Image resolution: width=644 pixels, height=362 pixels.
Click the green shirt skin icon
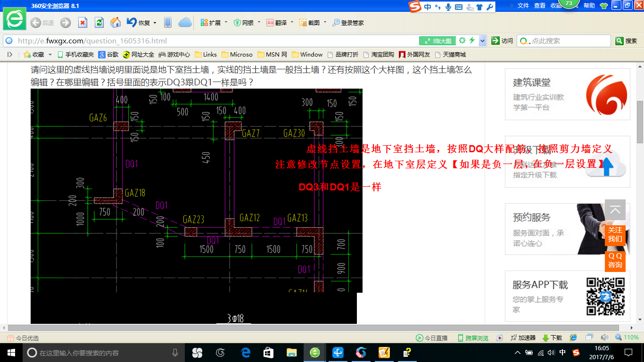604,6
